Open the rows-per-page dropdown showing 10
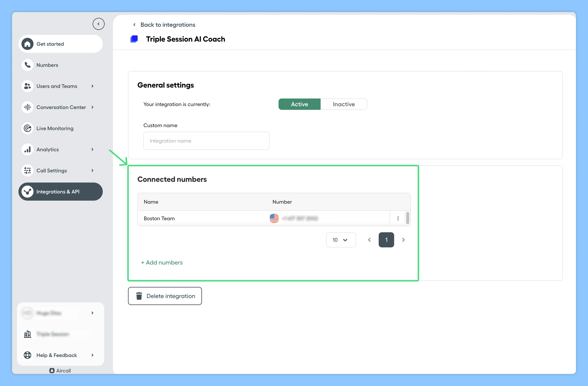This screenshot has height=386, width=588. (x=341, y=240)
